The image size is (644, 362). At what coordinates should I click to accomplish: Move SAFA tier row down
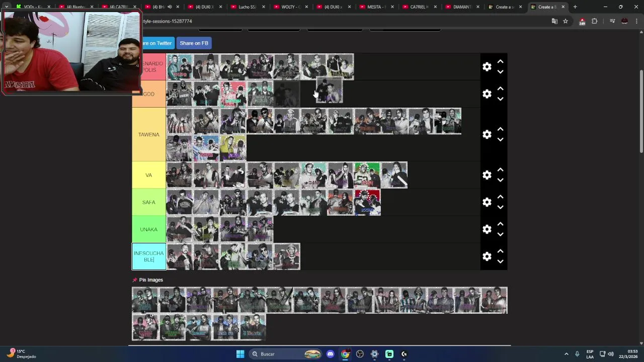pos(501,207)
